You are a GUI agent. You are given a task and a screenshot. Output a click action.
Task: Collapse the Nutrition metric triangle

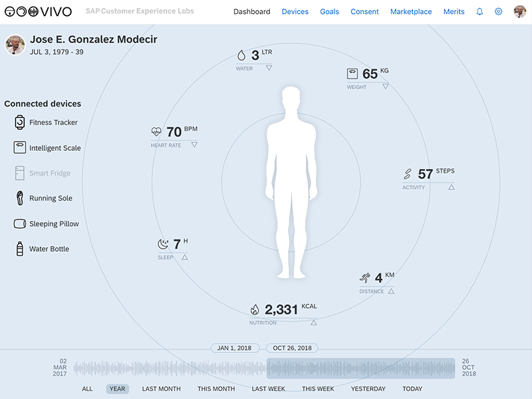314,323
